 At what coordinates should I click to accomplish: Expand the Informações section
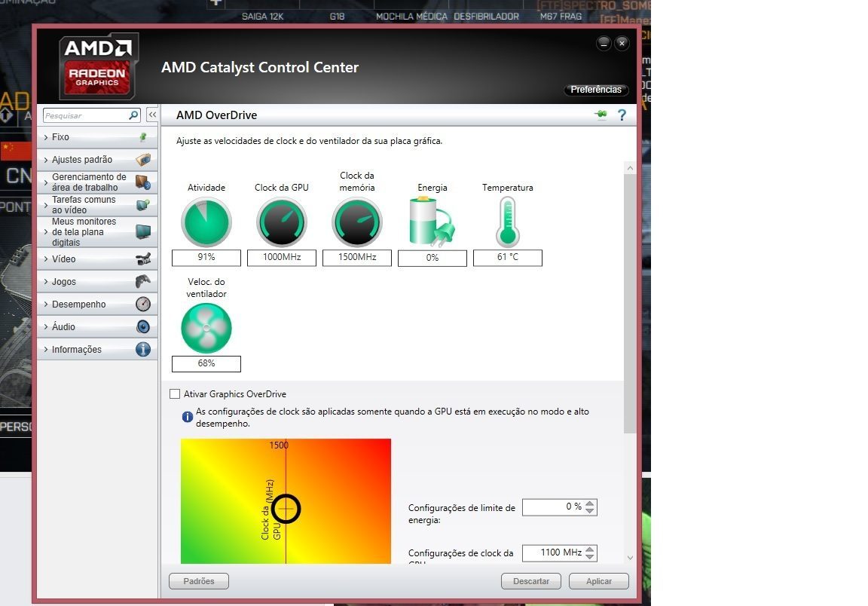click(x=97, y=350)
